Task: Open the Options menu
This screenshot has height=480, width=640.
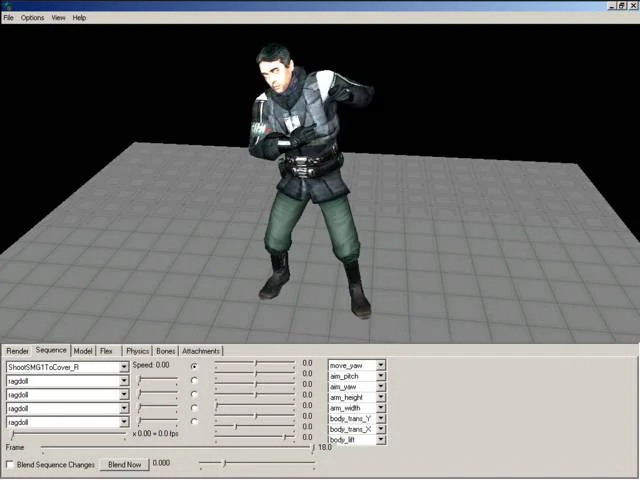Action: point(32,18)
